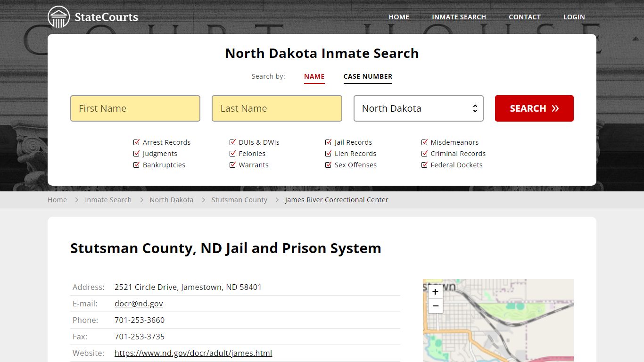Click the red SEARCH button
This screenshot has width=644, height=362.
534,108
